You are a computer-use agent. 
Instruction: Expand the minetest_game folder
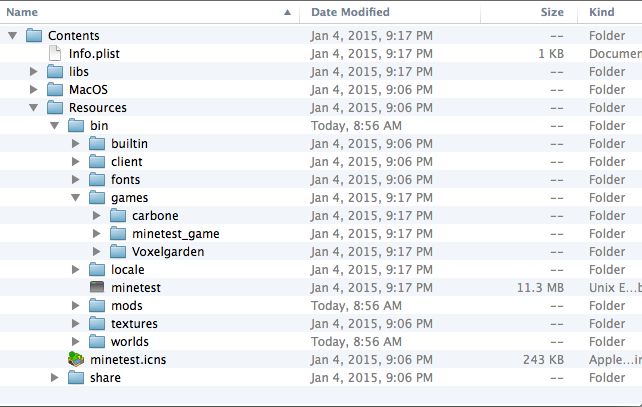click(97, 234)
